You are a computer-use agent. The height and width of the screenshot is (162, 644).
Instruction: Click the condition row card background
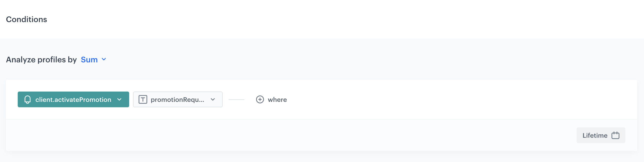coord(425,99)
